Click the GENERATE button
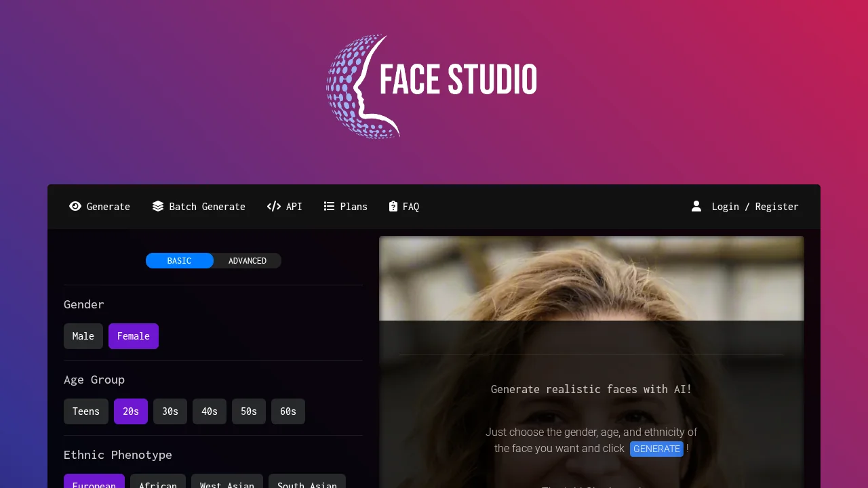The height and width of the screenshot is (488, 868). pos(656,448)
